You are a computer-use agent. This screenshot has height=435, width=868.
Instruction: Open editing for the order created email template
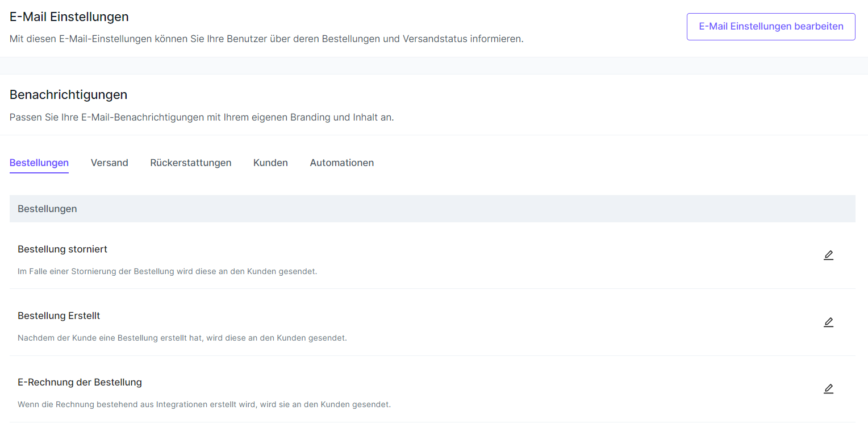(x=828, y=322)
